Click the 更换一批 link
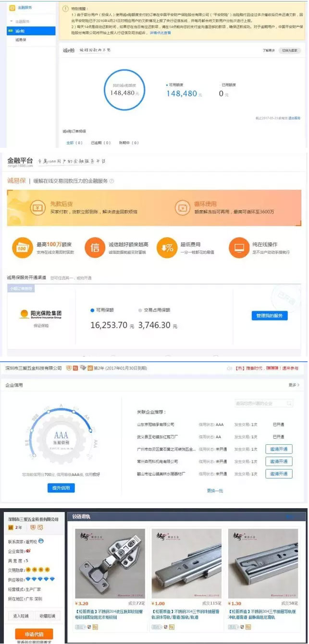 [215, 490]
